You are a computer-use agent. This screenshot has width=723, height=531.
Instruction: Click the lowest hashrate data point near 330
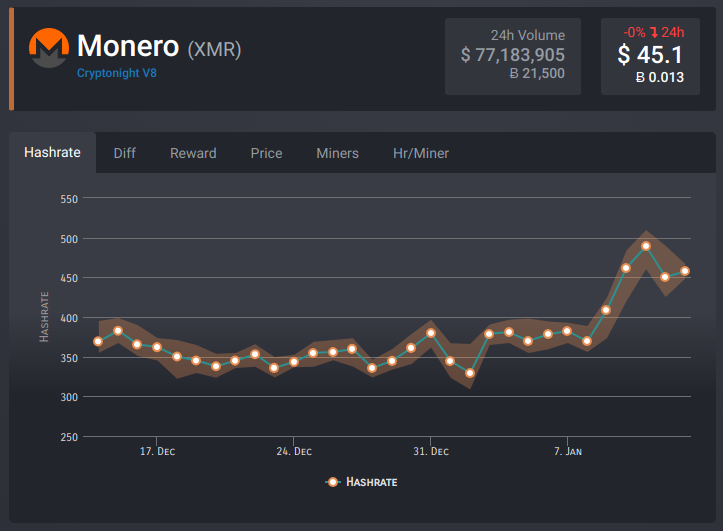[470, 373]
